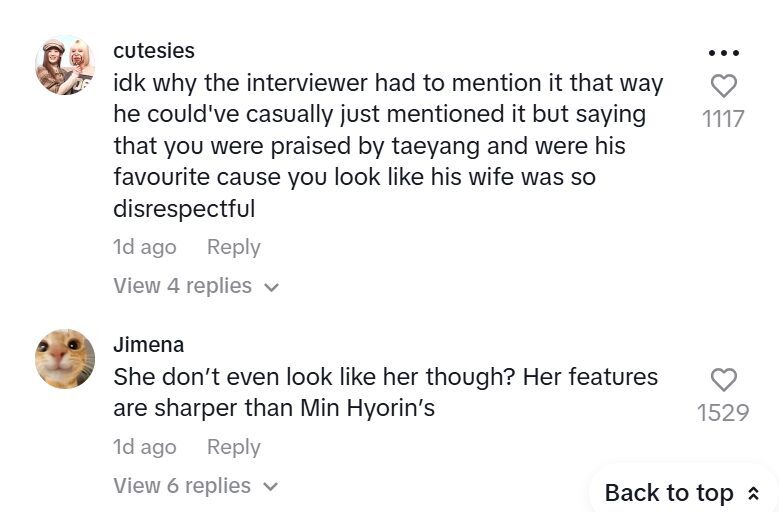Open Jimena's cat profile picture
Image resolution: width=779 pixels, height=512 pixels.
coord(65,359)
